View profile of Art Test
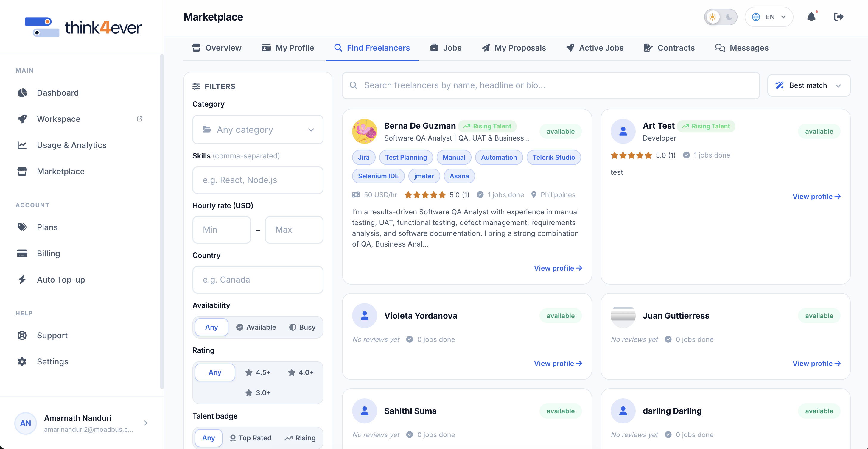This screenshot has height=449, width=868. pyautogui.click(x=816, y=197)
